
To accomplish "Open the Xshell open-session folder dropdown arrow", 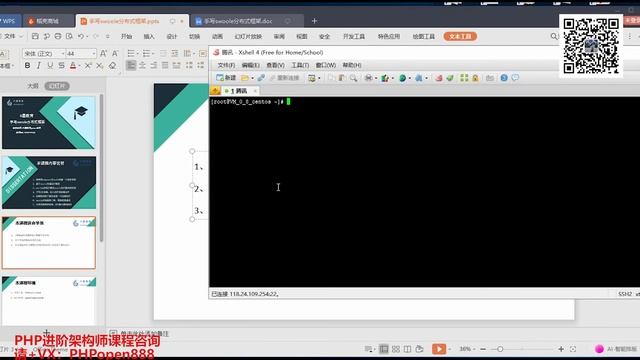I will [x=252, y=78].
